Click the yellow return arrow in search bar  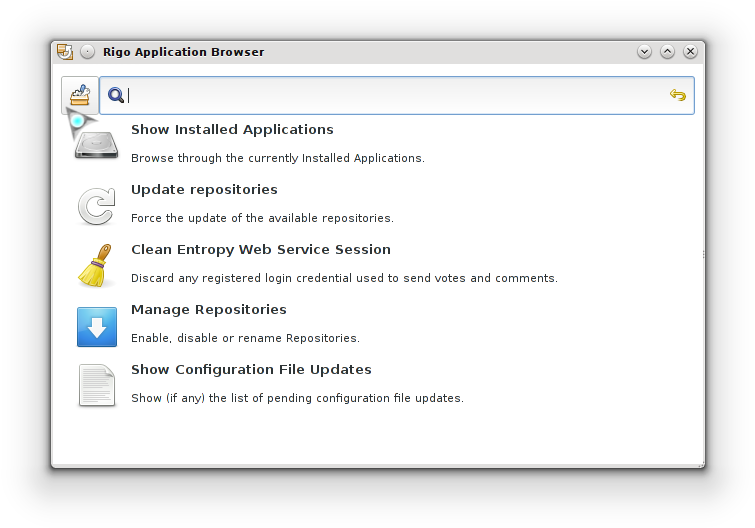pyautogui.click(x=678, y=95)
